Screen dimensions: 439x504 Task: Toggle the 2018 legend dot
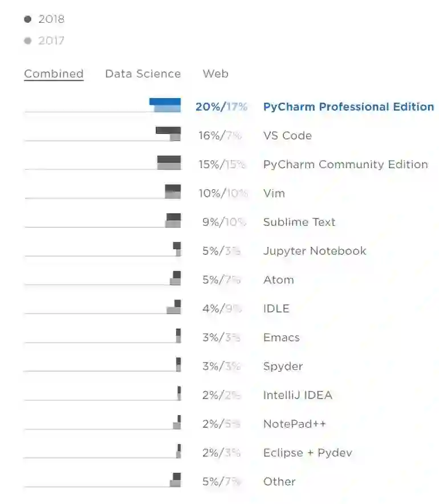27,19
